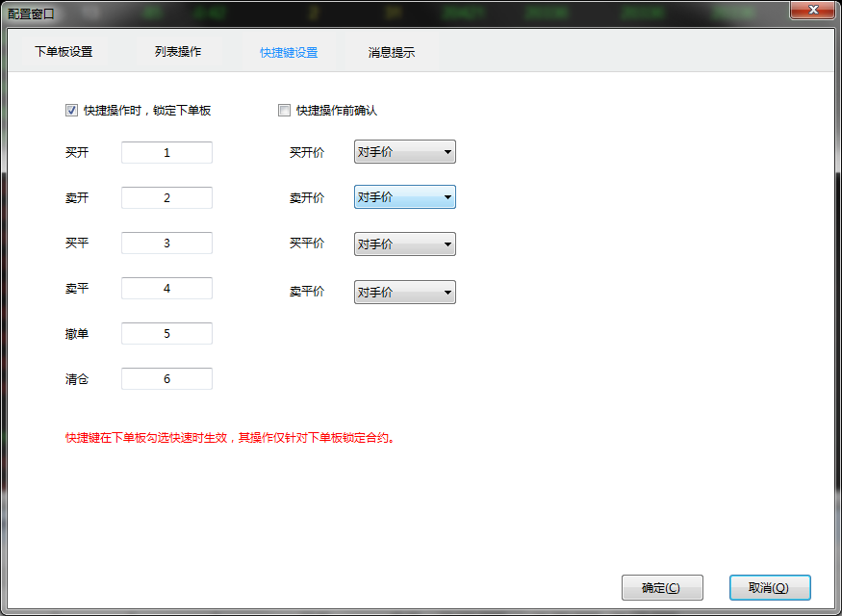Click the 配置窗口 title bar
Screen dimensions: 842x616
tap(385, 13)
